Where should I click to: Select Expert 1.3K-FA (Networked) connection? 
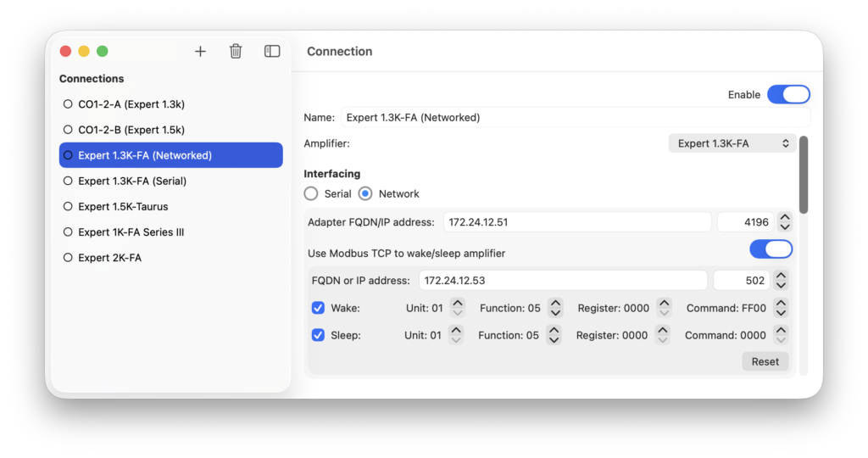(171, 155)
